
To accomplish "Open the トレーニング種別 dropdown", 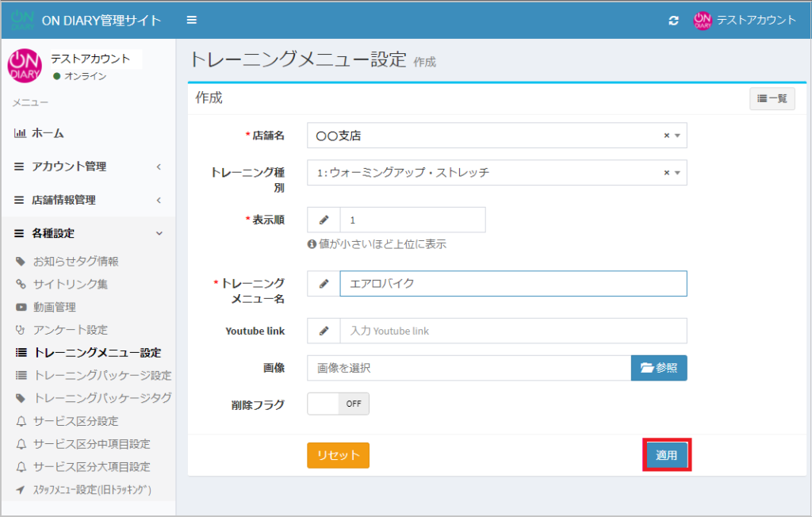I will click(x=492, y=173).
